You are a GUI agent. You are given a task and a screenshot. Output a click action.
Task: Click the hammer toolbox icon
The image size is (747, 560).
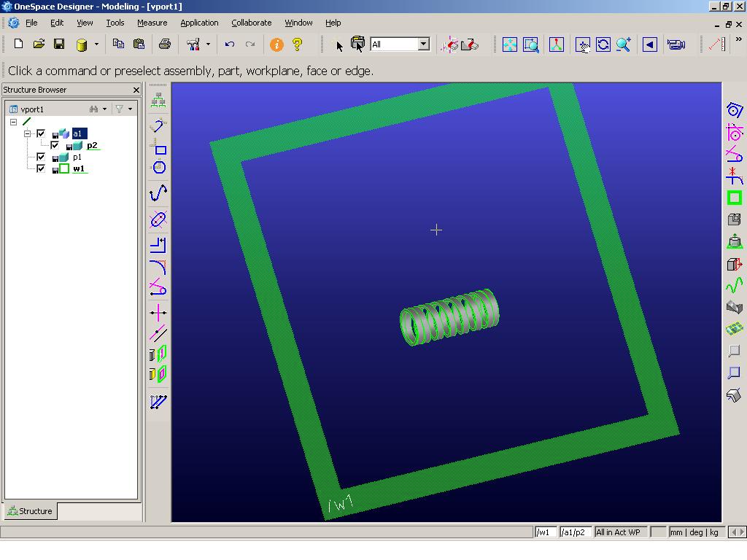coord(193,44)
